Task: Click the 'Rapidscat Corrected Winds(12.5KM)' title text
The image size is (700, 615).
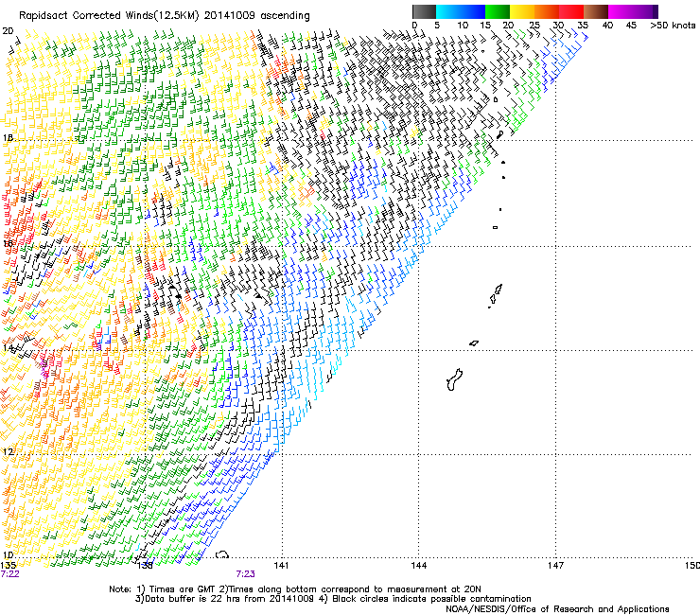Action: (109, 16)
